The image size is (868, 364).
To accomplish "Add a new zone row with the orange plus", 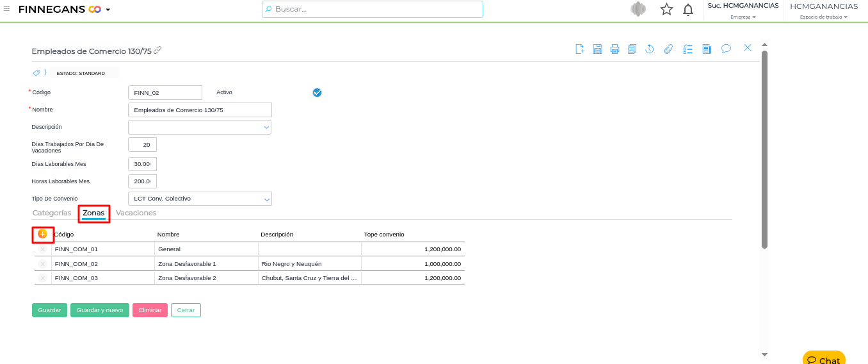I will point(43,234).
